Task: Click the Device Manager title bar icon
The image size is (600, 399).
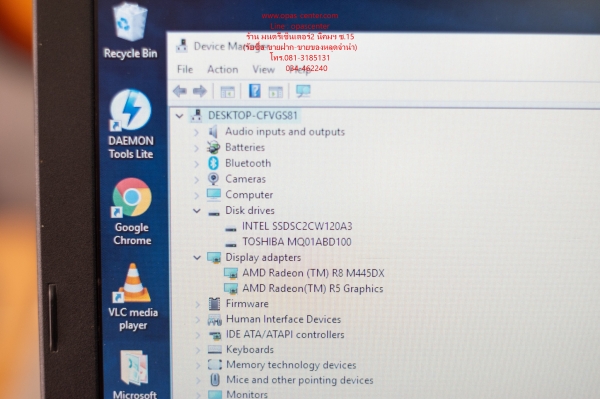Action: pyautogui.click(x=182, y=46)
